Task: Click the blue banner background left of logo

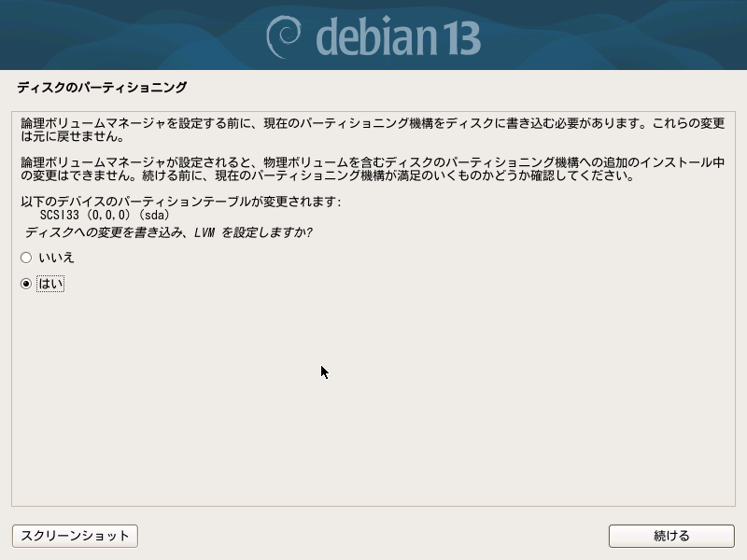Action: click(x=129, y=35)
